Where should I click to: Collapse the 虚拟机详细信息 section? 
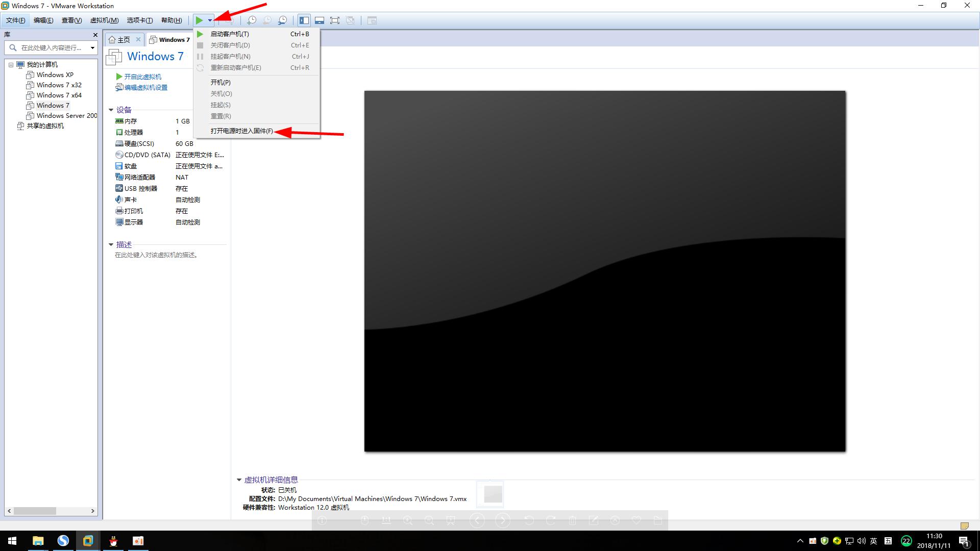pos(239,480)
